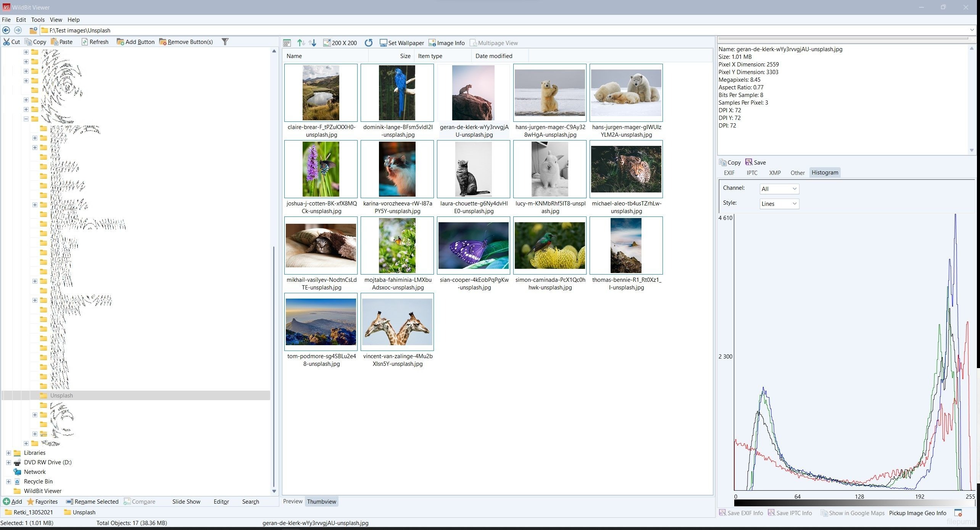
Task: Click the 200 X 200 thumbnail size icon
Action: coord(327,43)
